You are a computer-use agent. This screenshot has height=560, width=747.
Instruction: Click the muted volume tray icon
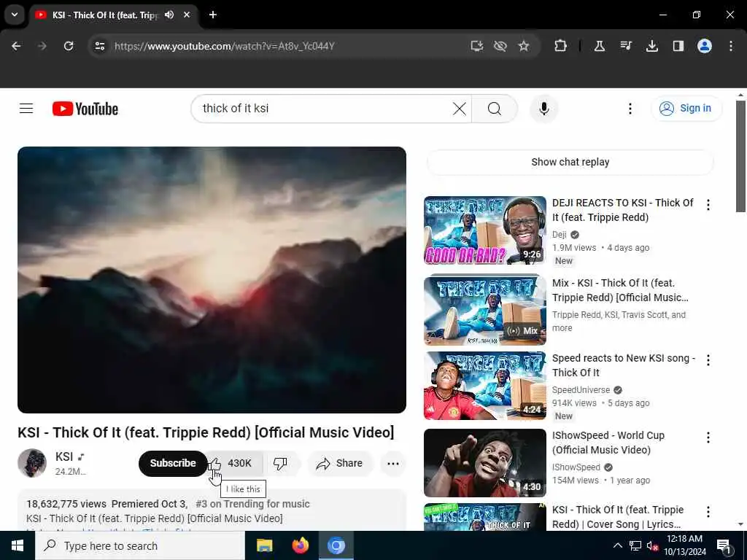(652, 545)
